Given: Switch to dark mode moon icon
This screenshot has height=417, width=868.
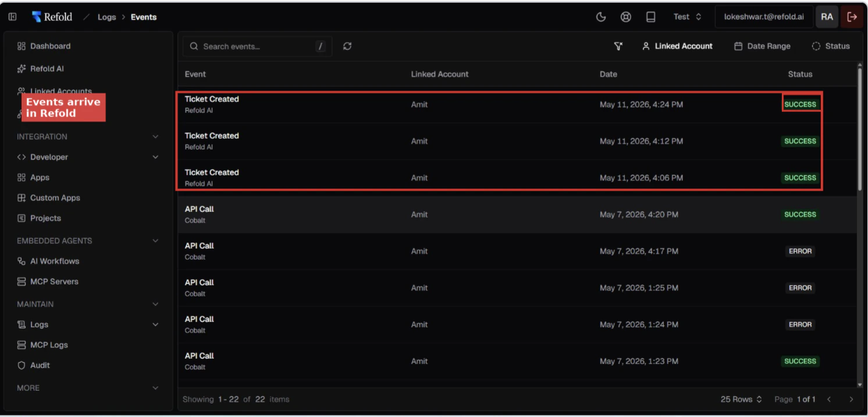Looking at the screenshot, I should [602, 17].
